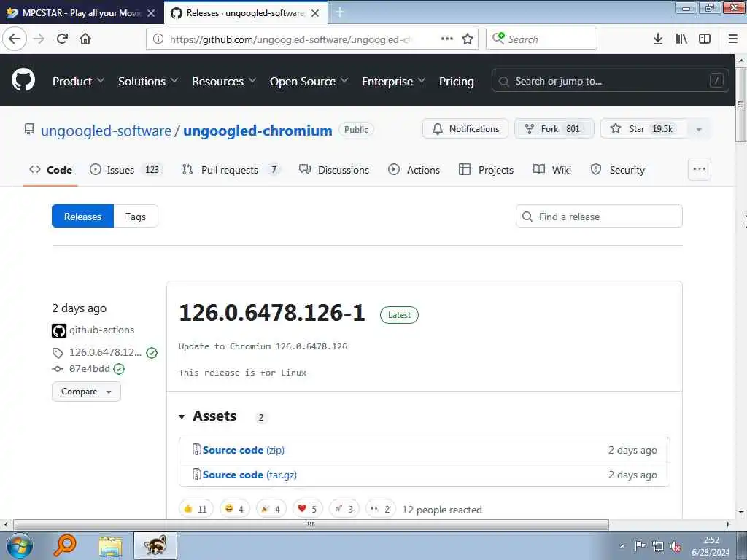Click the laugh reaction with 4
747x560 pixels.
point(235,509)
